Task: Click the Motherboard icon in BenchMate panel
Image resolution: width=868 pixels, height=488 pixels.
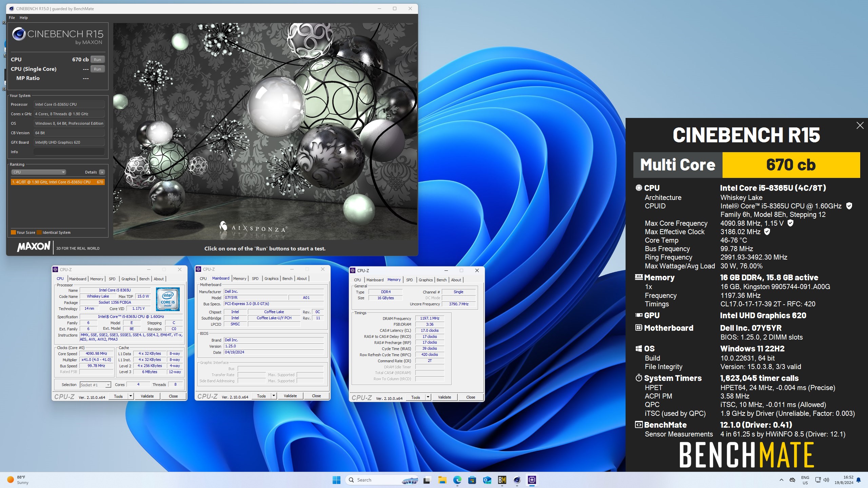Action: 638,328
